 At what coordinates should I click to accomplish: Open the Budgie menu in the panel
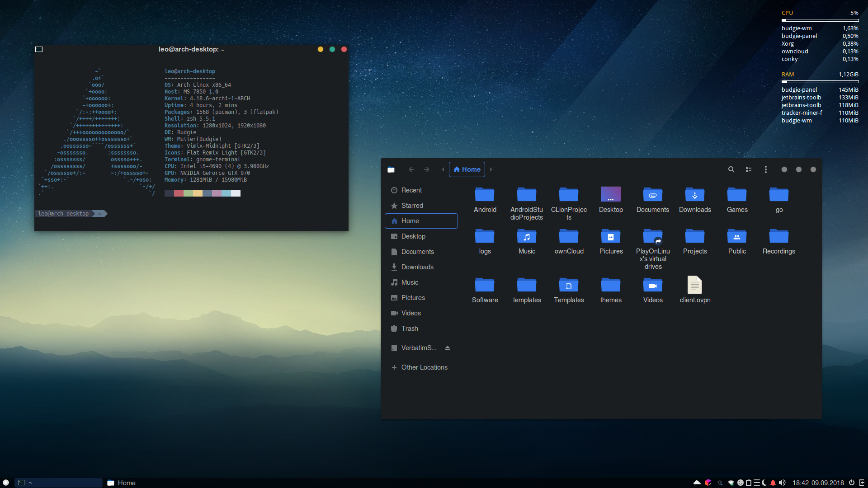6,483
